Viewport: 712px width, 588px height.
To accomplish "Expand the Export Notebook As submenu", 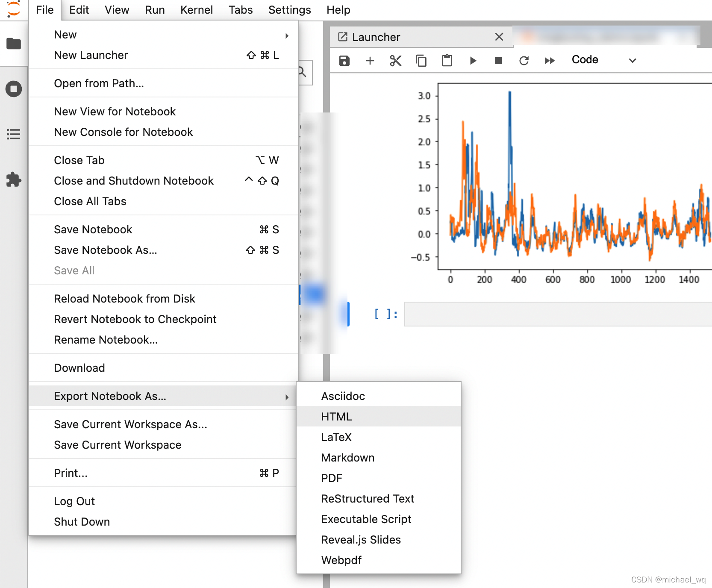I will click(163, 396).
